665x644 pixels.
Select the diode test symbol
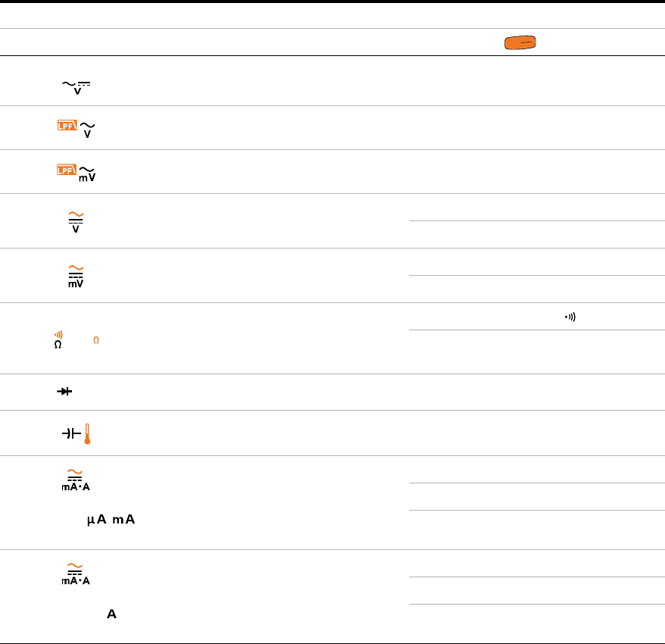(x=64, y=391)
